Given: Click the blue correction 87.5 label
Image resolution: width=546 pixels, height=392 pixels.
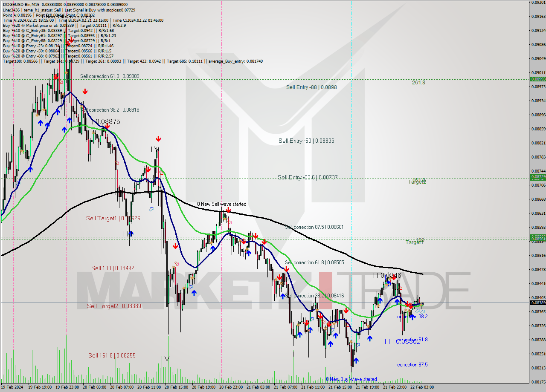Looking at the screenshot, I should coord(412,365).
